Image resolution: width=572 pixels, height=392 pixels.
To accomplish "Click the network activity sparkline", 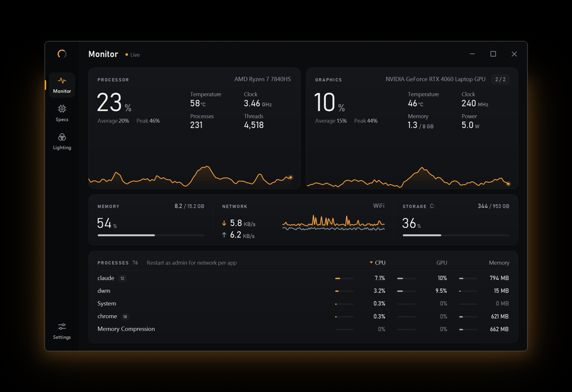I will 334,223.
